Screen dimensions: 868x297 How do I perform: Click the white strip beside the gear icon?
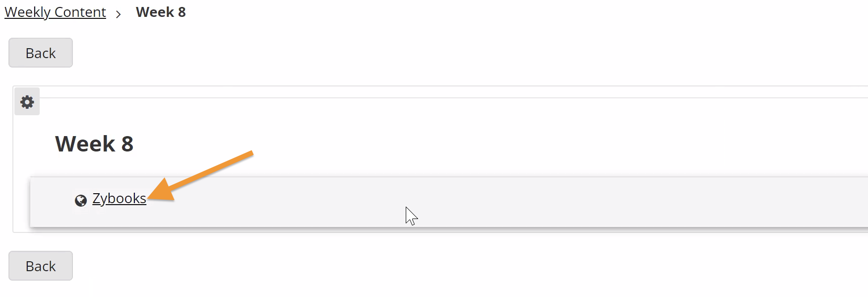[x=446, y=92]
